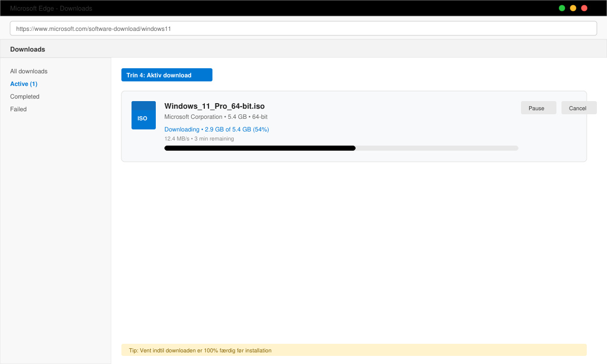The image size is (607, 364).
Task: Click the Downloads page heading
Action: coord(28,49)
